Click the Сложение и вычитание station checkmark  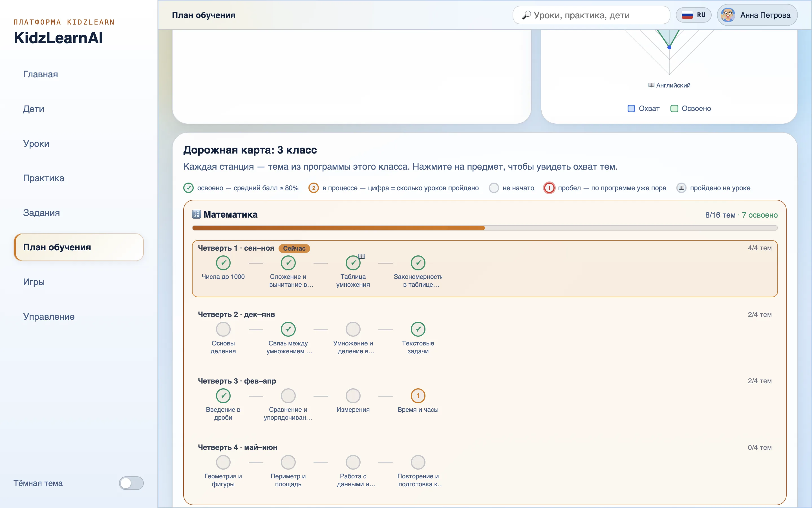[x=288, y=263]
